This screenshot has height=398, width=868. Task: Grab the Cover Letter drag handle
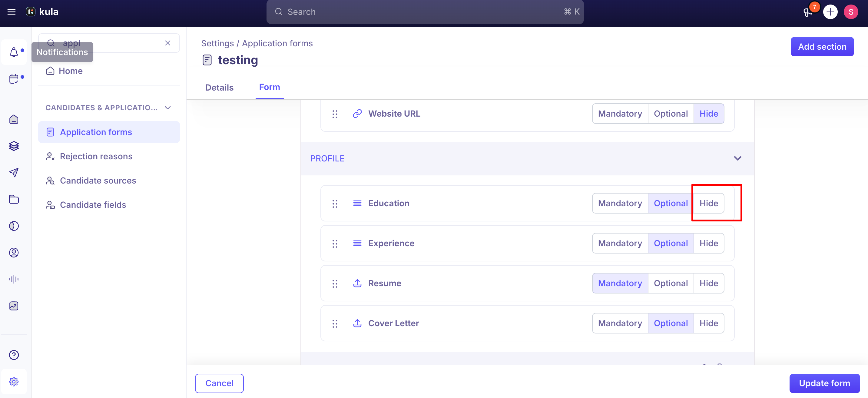[x=335, y=323]
